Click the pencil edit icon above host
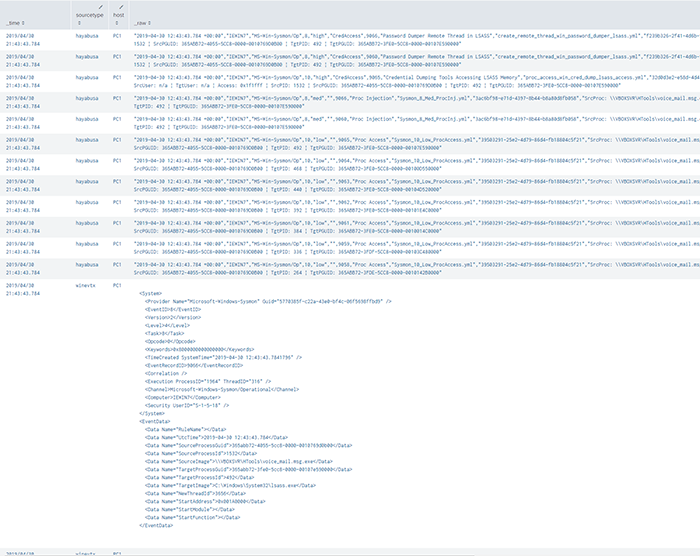This screenshot has width=700, height=556. click(121, 7)
